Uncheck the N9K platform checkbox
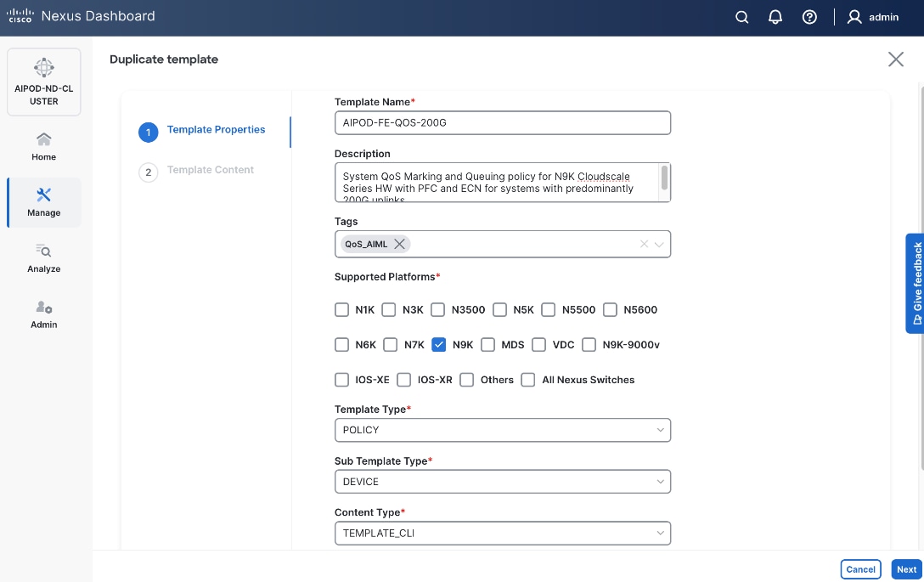 pos(438,344)
